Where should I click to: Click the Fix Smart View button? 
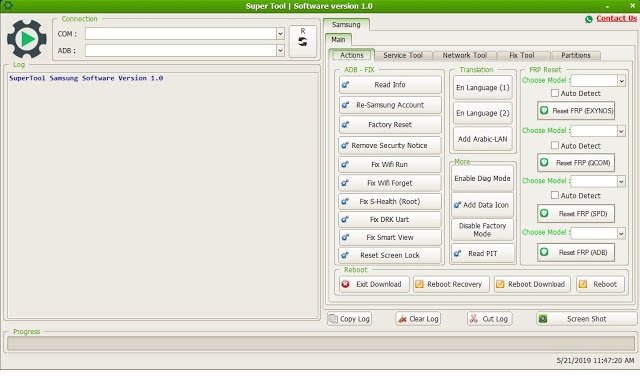coord(390,237)
